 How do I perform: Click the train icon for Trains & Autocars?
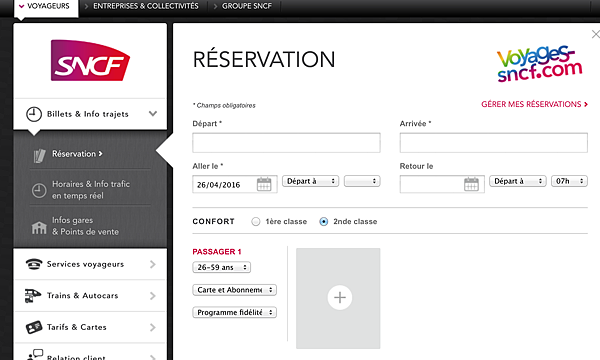click(x=33, y=296)
